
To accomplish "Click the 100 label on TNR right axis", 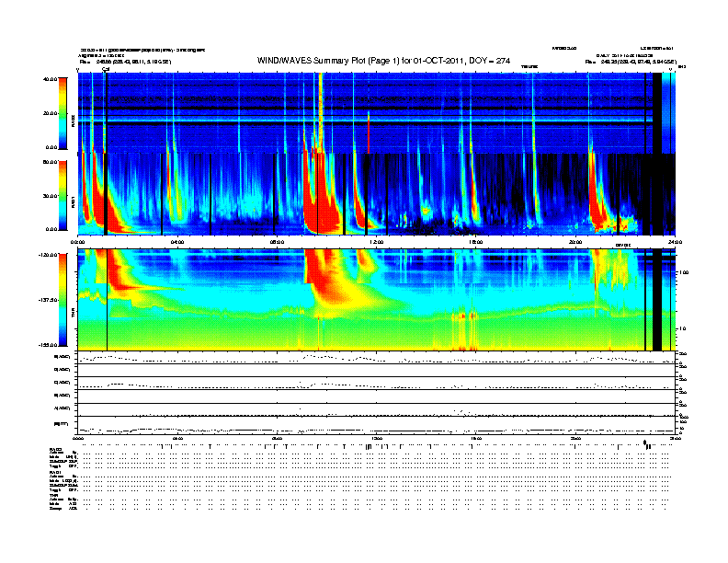I will pyautogui.click(x=684, y=272).
